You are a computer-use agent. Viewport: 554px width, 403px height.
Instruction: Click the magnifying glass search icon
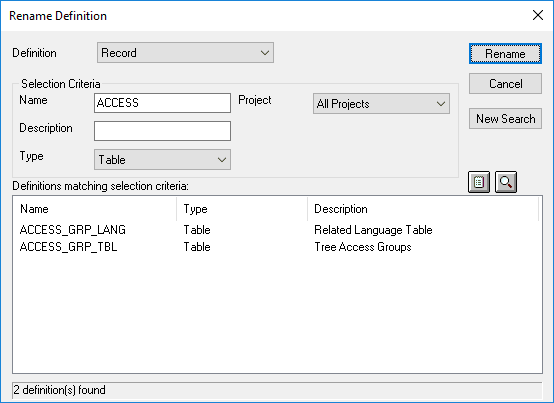tap(506, 182)
